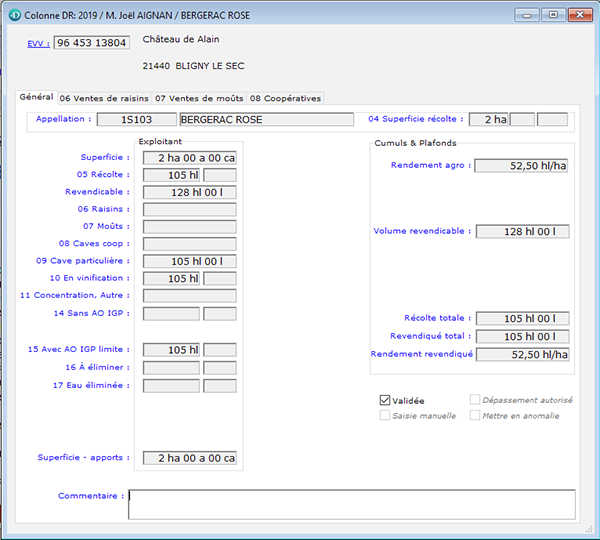Click the Récolte totale field
Viewport: 600px width, 540px height.
click(x=523, y=318)
